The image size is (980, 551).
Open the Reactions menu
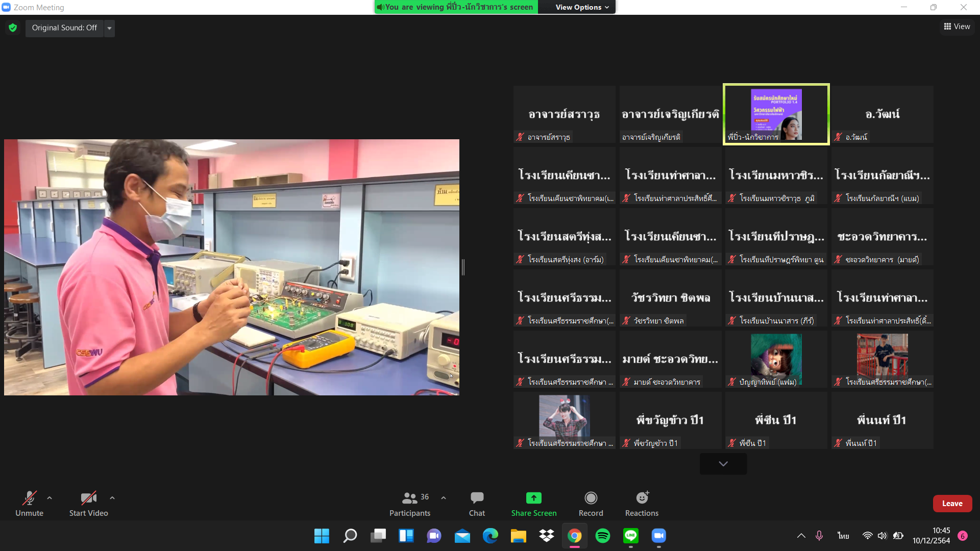tap(642, 498)
